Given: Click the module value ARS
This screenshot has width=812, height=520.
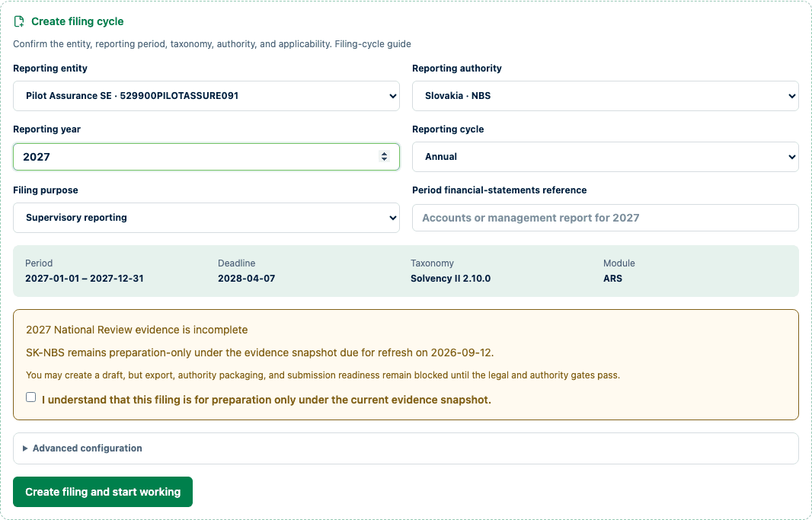Looking at the screenshot, I should click(612, 279).
